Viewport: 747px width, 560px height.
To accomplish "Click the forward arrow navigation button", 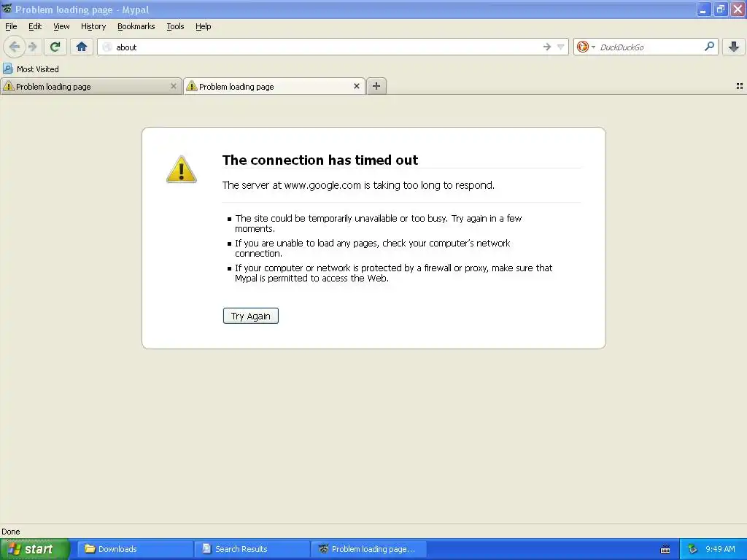I will tap(33, 47).
